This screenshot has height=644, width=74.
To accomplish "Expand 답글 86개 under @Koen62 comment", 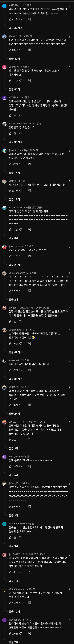I will 15,379.
